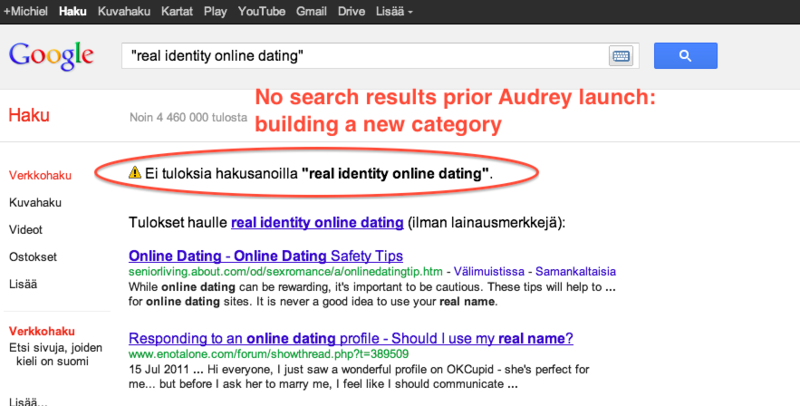Expand the Lisää dropdown in top bar
This screenshot has width=800, height=406.
coord(394,11)
